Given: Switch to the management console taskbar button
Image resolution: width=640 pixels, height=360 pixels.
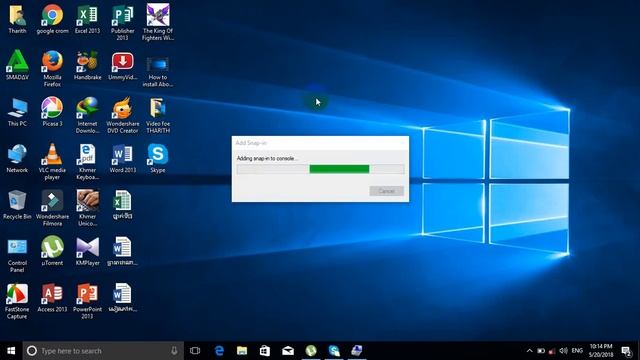Looking at the screenshot, I should [x=357, y=351].
